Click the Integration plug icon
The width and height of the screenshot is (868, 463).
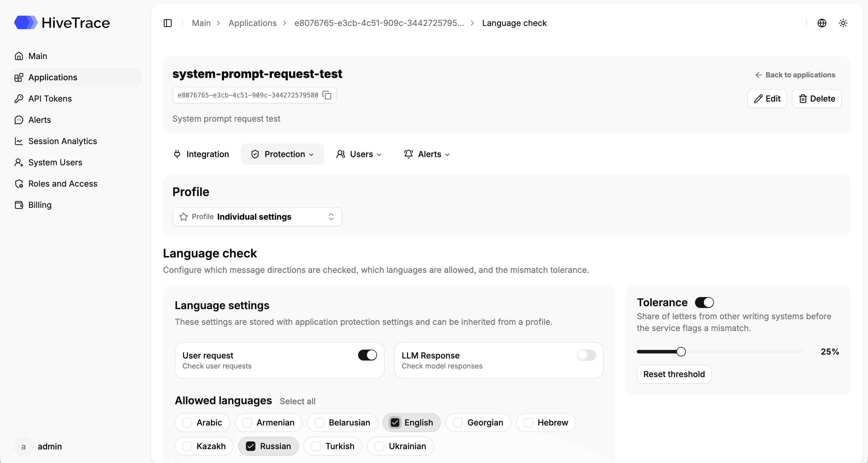[x=177, y=154]
